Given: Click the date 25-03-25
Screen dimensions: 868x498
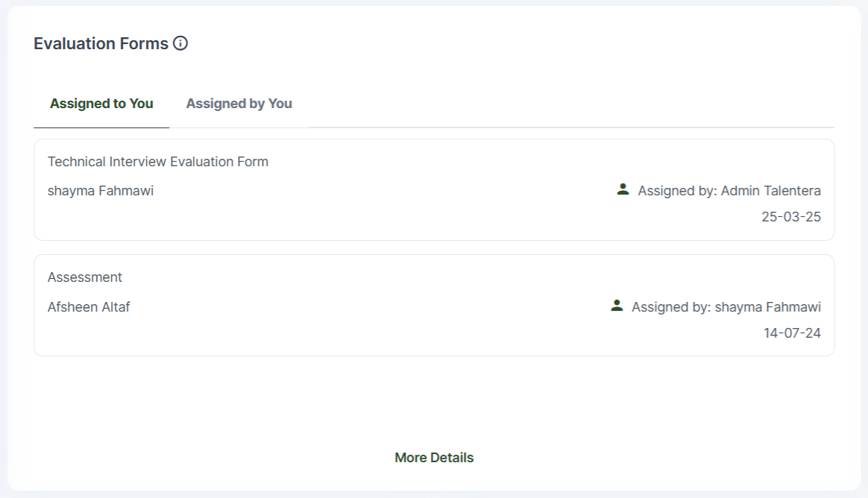Looking at the screenshot, I should [x=791, y=217].
